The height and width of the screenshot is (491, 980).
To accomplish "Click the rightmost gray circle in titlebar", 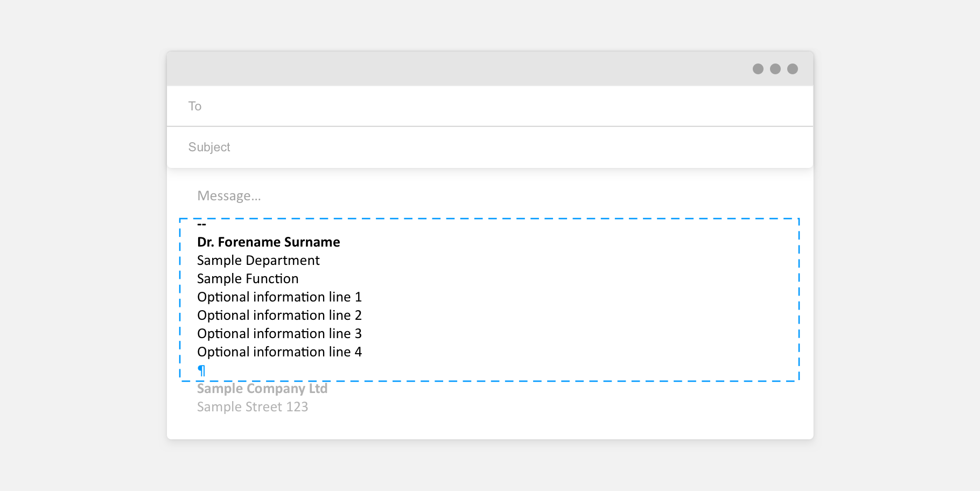I will 793,69.
